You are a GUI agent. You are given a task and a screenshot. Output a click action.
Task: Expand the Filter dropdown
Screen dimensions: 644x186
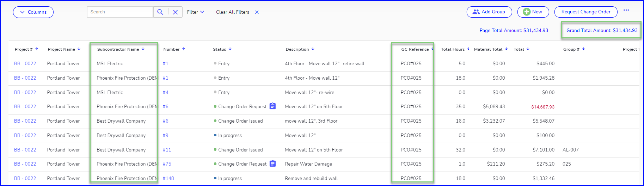[195, 12]
